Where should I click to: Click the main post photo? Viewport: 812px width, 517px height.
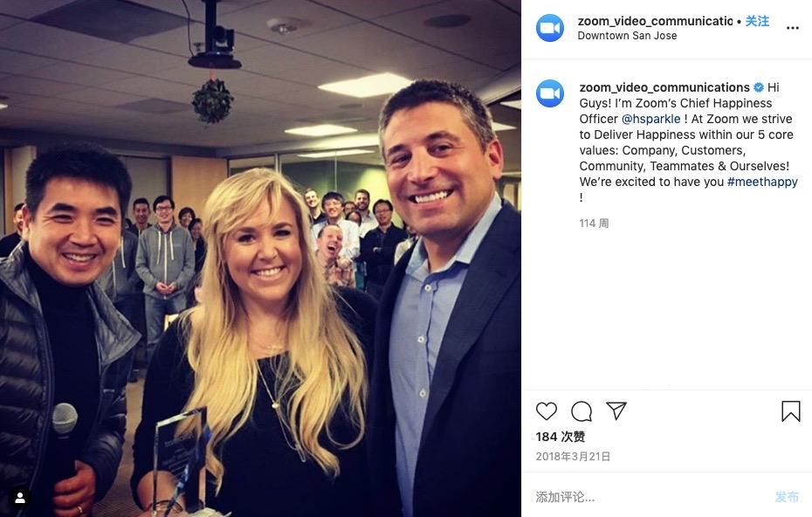click(260, 258)
